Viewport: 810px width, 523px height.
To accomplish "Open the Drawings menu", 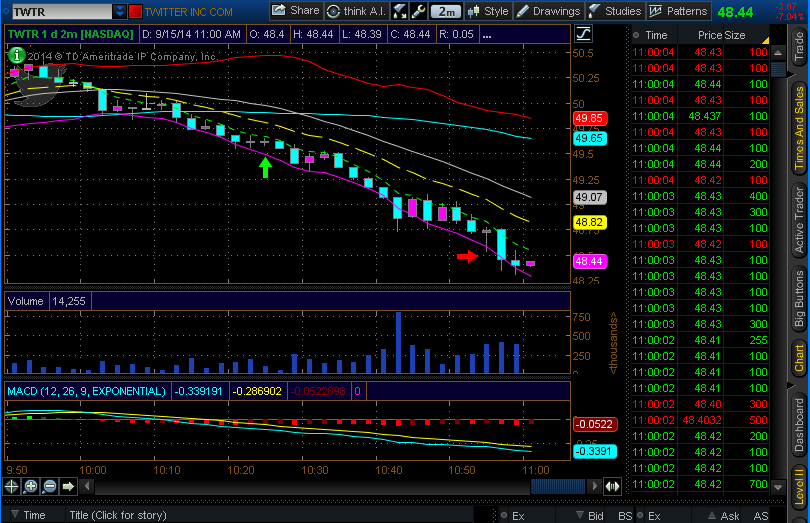I will [549, 11].
